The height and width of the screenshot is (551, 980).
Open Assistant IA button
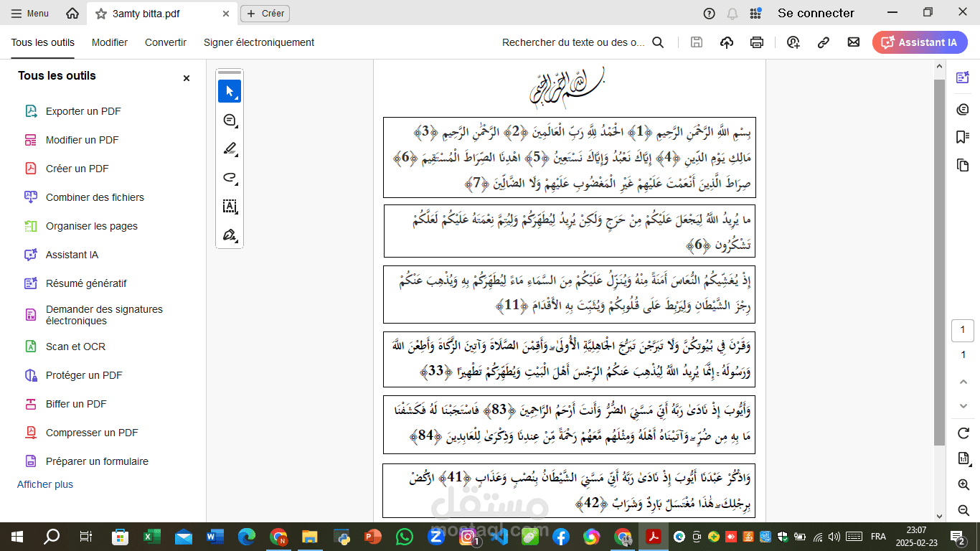(920, 42)
